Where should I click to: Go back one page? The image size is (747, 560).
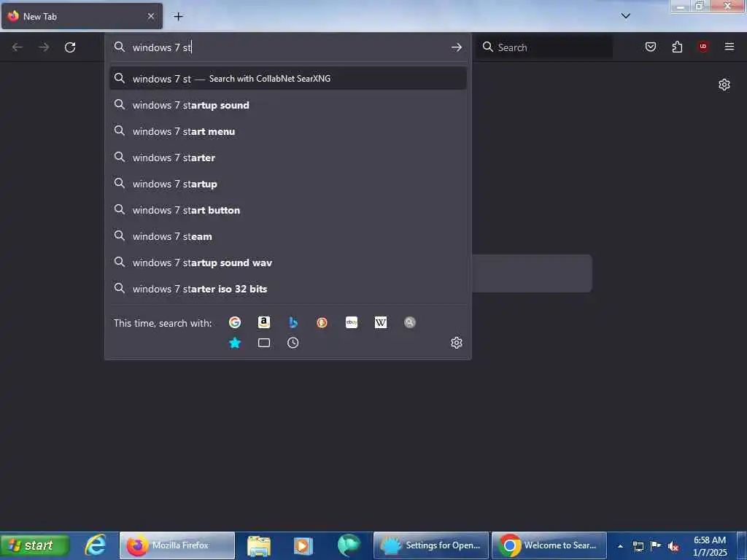18,47
